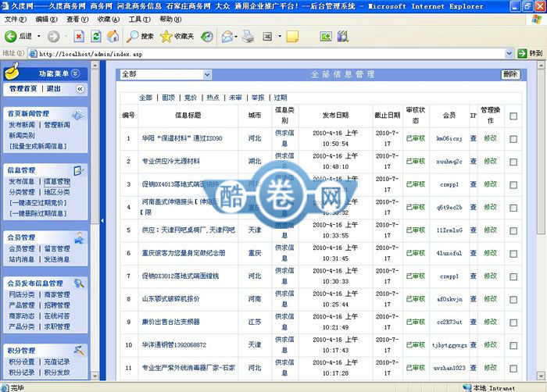547x392 pixels.
Task: Click the Edit page toolbar icon
Action: pyautogui.click(x=267, y=36)
